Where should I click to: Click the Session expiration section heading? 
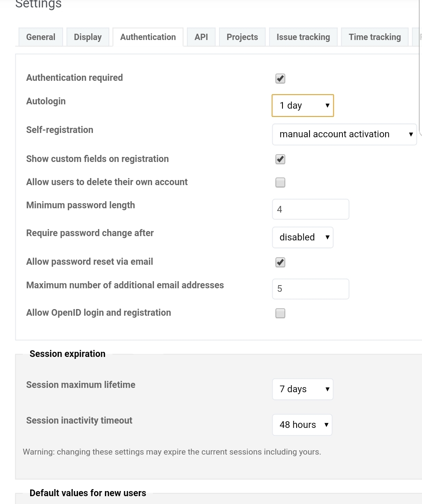[x=67, y=354]
